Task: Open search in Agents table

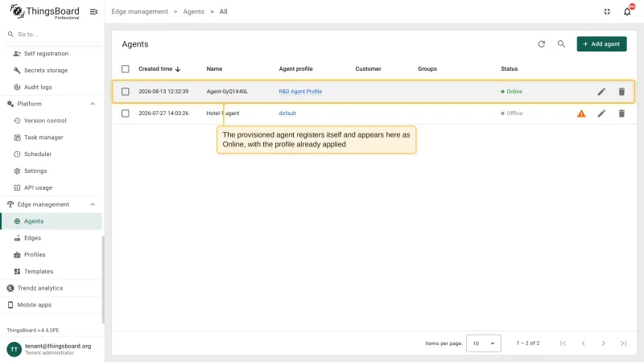Action: (x=561, y=44)
